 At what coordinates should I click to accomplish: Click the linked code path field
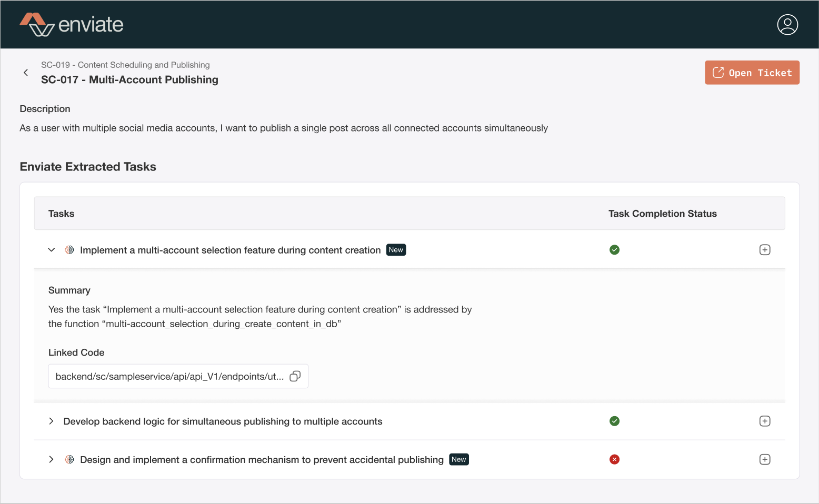click(169, 376)
